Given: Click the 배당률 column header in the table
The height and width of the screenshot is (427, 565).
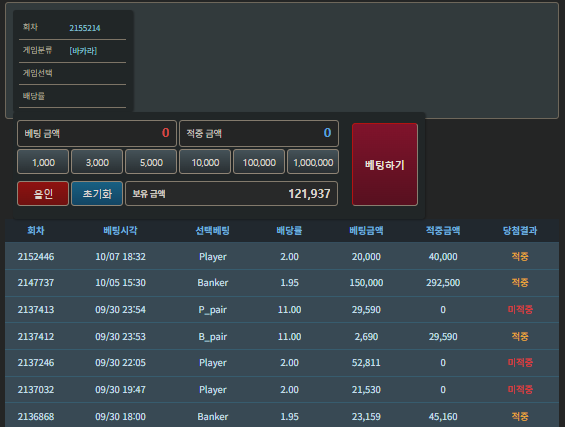Looking at the screenshot, I should pos(289,231).
